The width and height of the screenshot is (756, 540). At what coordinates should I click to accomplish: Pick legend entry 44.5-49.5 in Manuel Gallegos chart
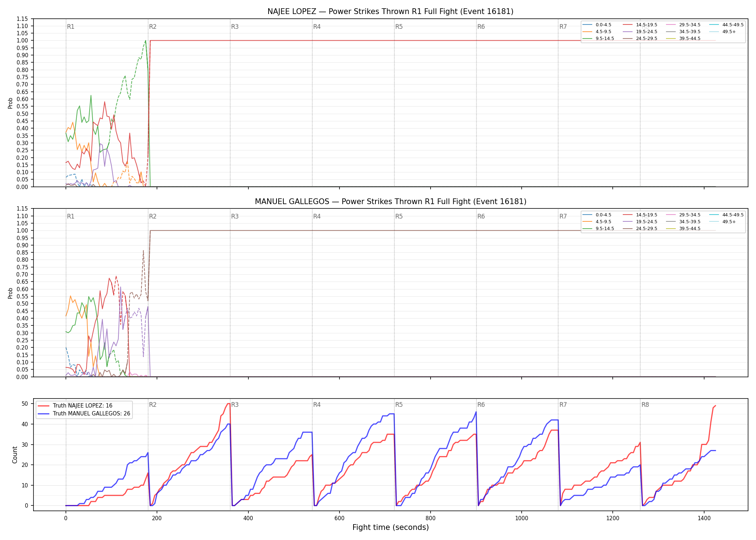tap(726, 215)
